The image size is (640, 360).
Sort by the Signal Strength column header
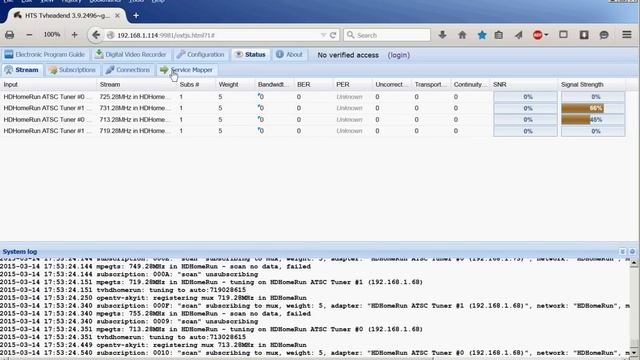(592, 84)
